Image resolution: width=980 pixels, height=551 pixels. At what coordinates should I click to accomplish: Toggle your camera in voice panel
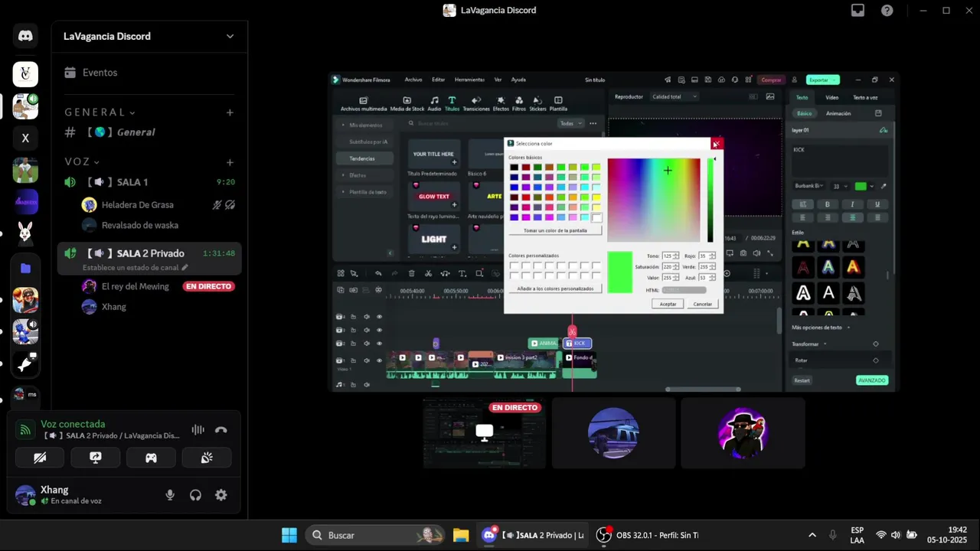(x=40, y=458)
